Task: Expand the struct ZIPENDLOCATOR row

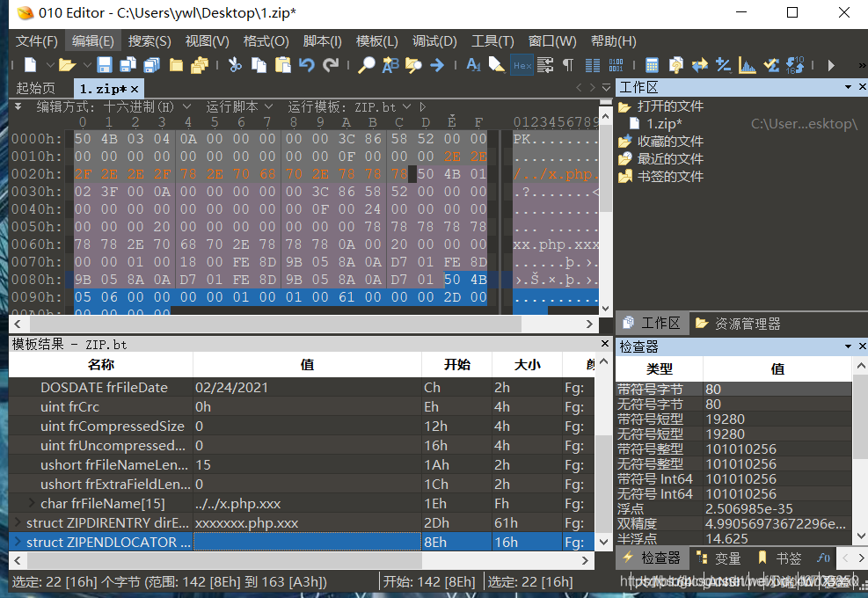Action: [x=18, y=542]
